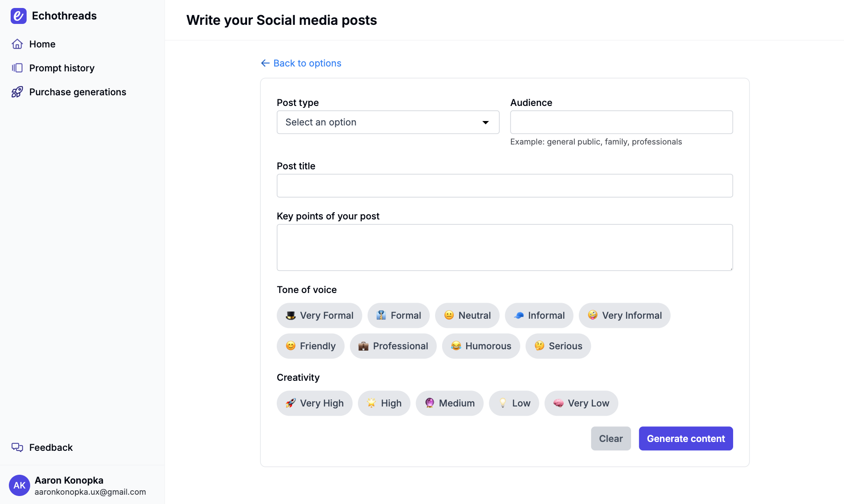Follow the Back to options link
Viewport: 844px width, 504px height.
click(x=307, y=63)
